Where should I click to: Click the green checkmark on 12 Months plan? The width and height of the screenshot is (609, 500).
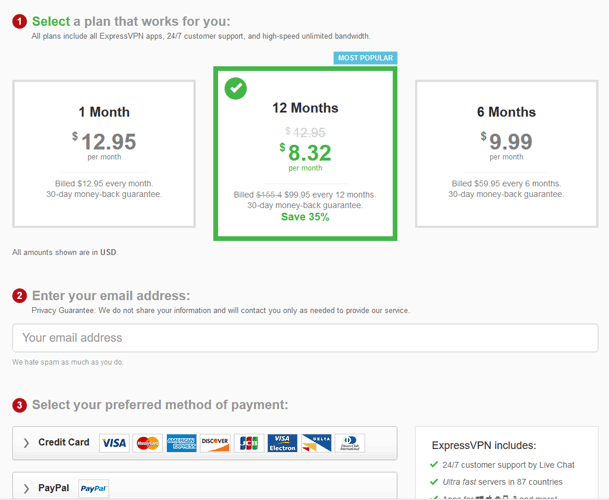(x=236, y=89)
